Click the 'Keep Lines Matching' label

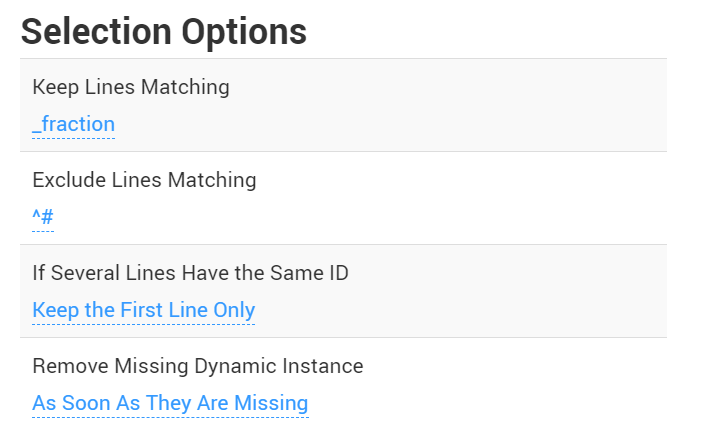pyautogui.click(x=131, y=87)
